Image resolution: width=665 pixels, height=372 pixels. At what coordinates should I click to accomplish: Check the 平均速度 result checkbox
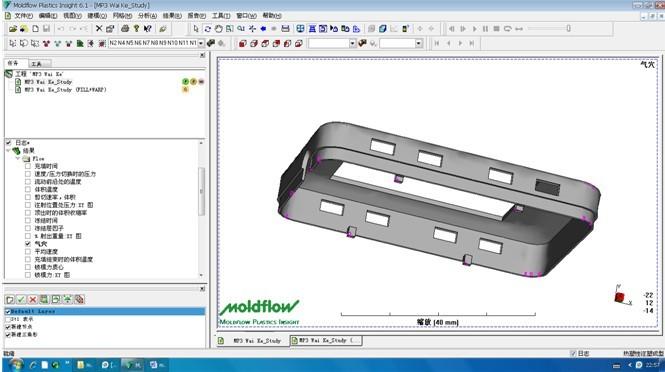click(x=28, y=252)
